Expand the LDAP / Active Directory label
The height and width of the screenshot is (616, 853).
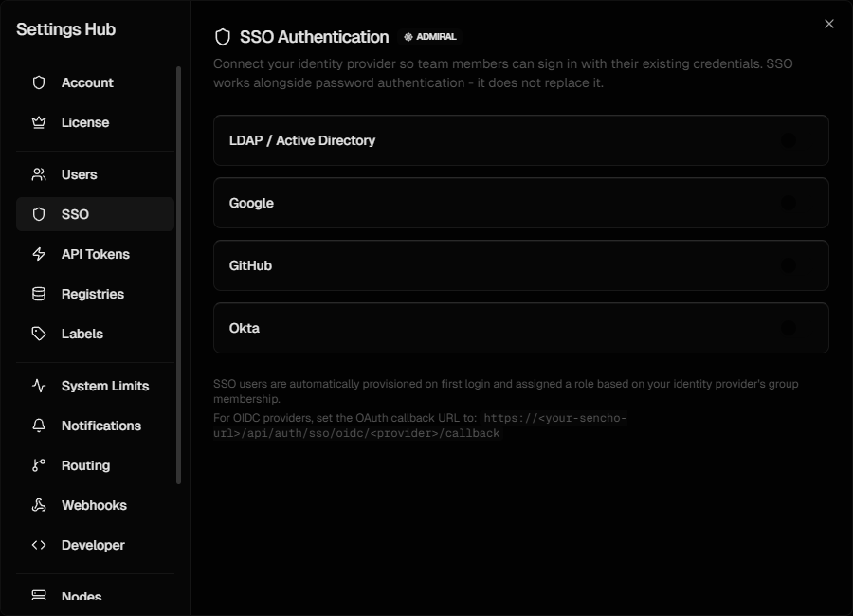click(302, 140)
